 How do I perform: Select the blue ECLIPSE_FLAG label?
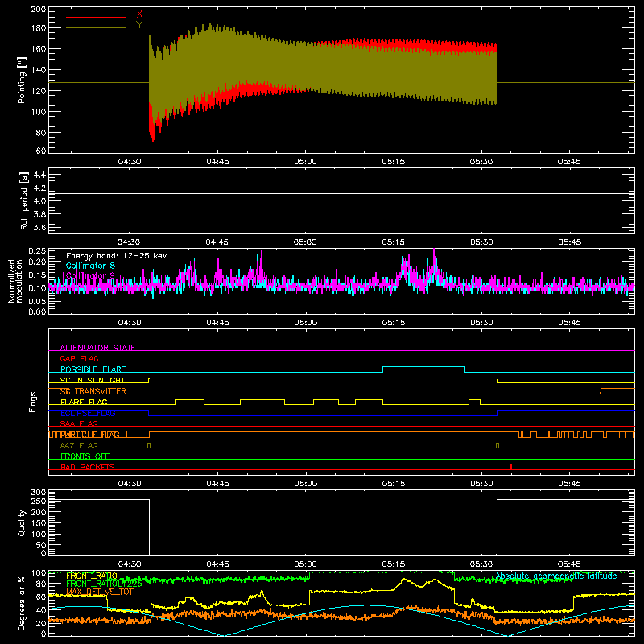(x=88, y=413)
